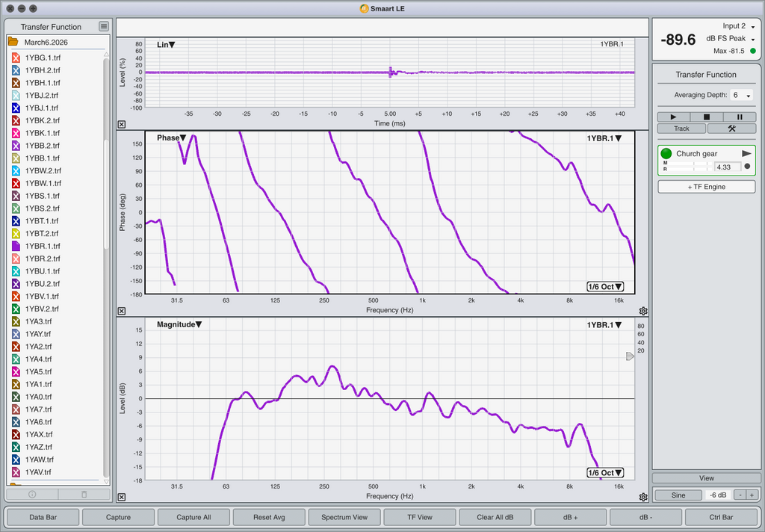
Task: Click the Church gear delay value field
Action: [x=727, y=167]
